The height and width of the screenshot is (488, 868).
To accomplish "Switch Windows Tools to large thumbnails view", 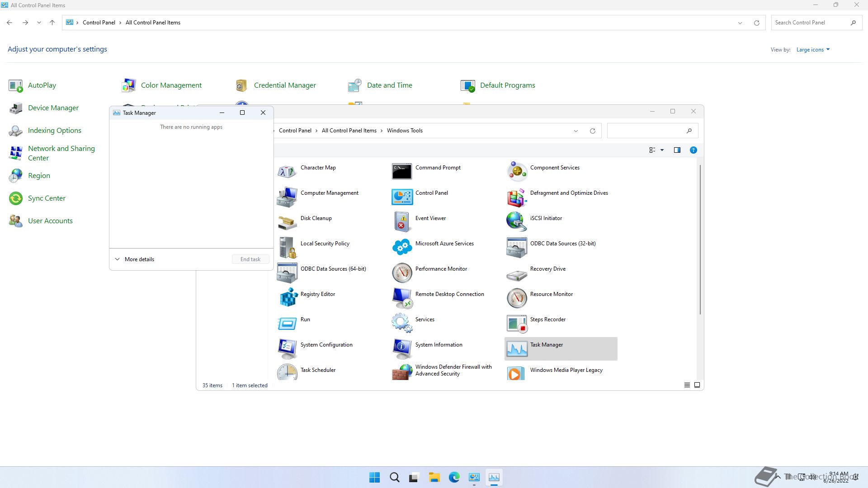I will point(697,385).
